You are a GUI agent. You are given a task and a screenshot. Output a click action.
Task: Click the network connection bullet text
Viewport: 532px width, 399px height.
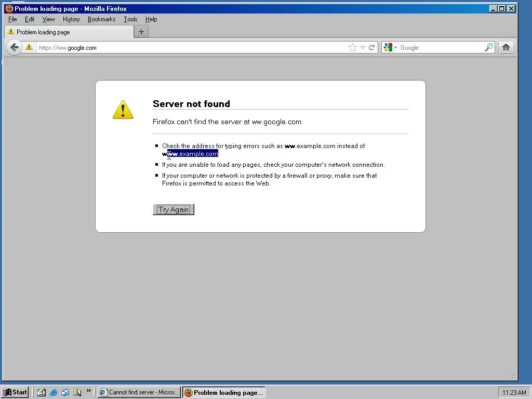pyautogui.click(x=273, y=165)
